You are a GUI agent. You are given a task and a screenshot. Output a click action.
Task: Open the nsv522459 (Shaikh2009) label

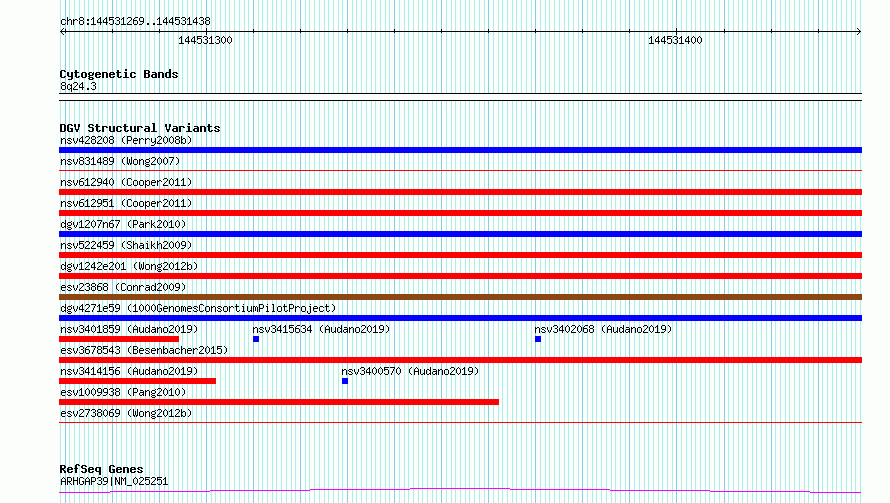[x=126, y=245]
